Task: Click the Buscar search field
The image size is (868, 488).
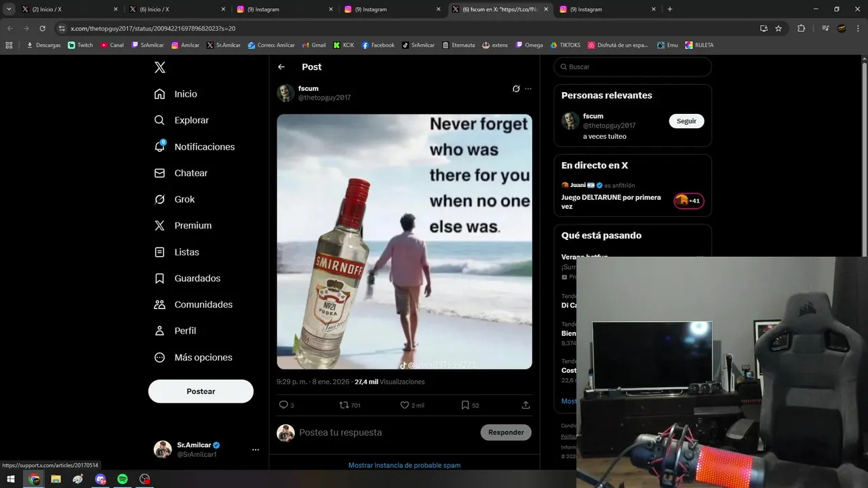Action: [x=633, y=67]
